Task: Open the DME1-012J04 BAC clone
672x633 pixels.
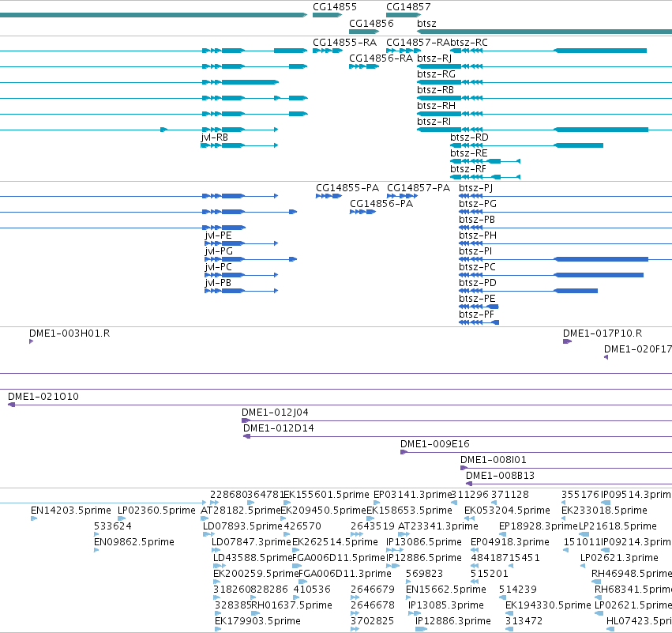Action: pyautogui.click(x=457, y=420)
